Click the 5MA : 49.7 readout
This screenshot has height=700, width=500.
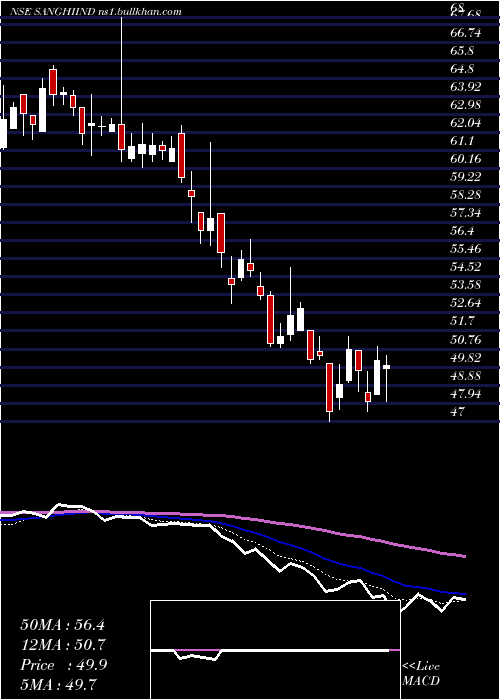coord(59,684)
